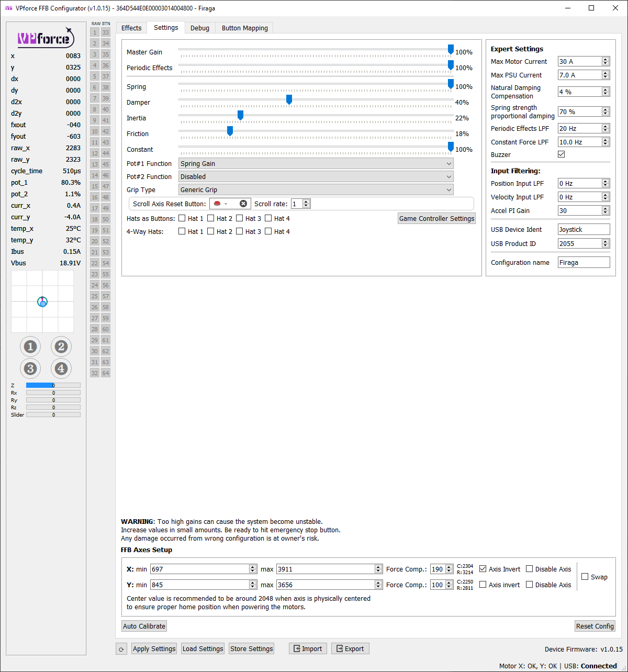Image resolution: width=628 pixels, height=672 pixels.
Task: Open the Grip Type dropdown
Action: pos(316,189)
